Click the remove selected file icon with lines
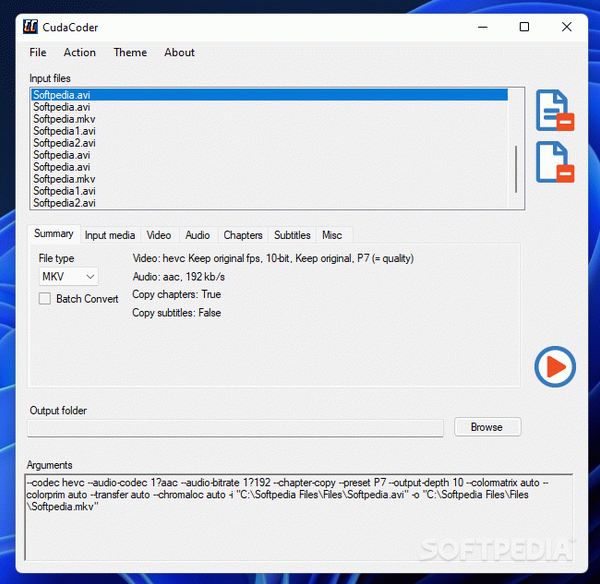 click(555, 111)
